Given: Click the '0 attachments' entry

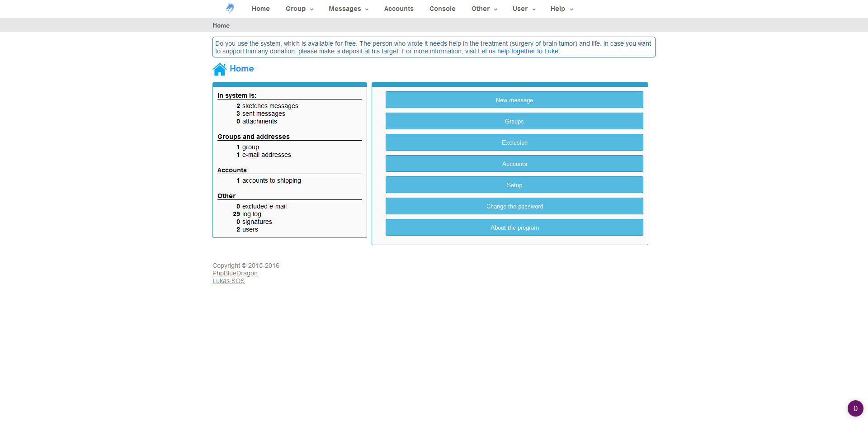Looking at the screenshot, I should [x=257, y=121].
